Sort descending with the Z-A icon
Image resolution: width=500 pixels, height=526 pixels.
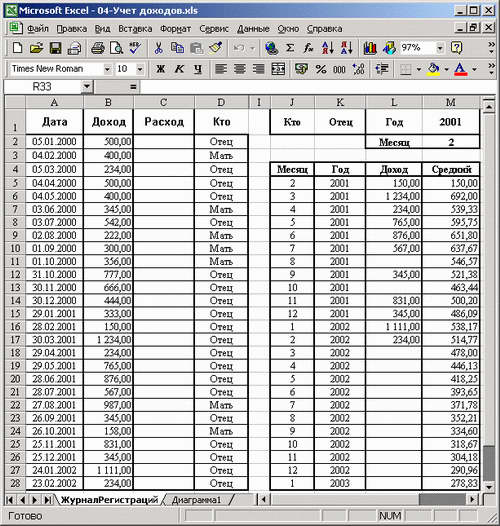click(347, 49)
